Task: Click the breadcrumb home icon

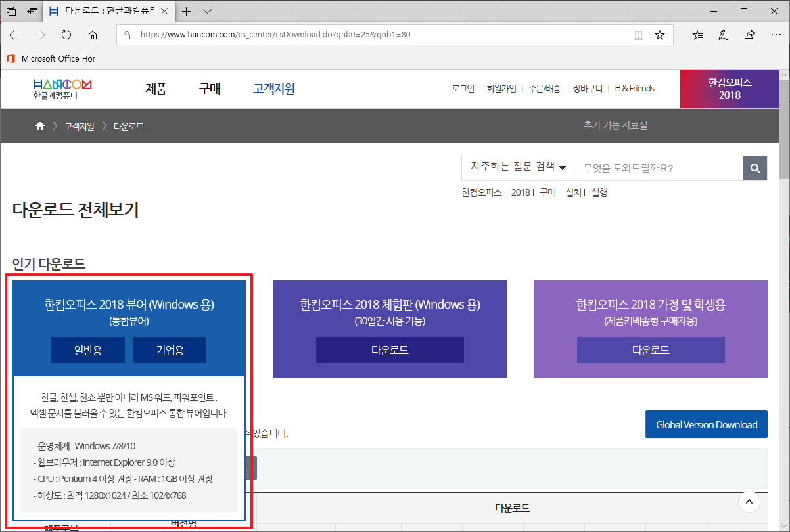Action: coord(40,126)
